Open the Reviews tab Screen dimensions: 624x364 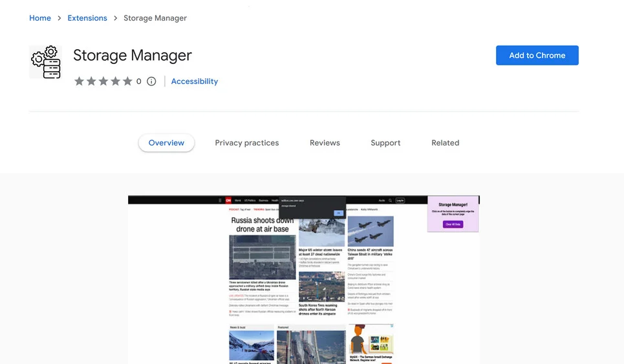325,143
